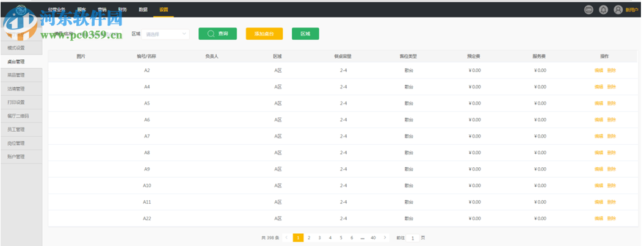Open 打印设置 in the sidebar
This screenshot has width=644, height=246.
click(16, 103)
